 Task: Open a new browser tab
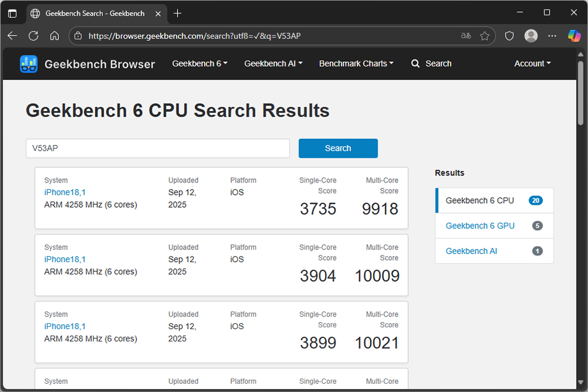(x=178, y=14)
